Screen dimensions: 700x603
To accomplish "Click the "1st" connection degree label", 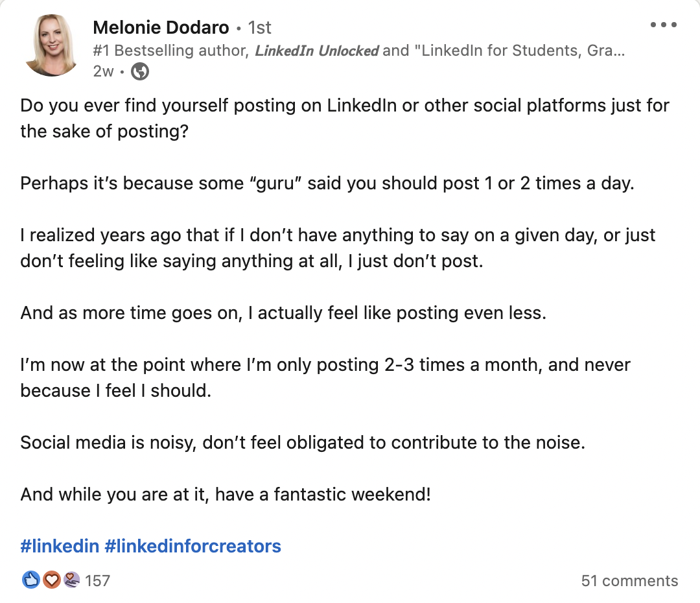I will (260, 27).
